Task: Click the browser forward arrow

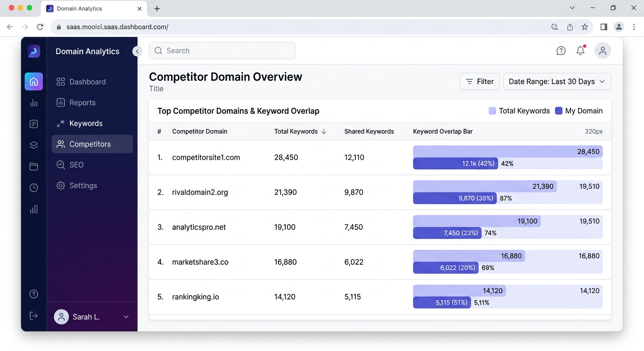Action: pyautogui.click(x=25, y=27)
